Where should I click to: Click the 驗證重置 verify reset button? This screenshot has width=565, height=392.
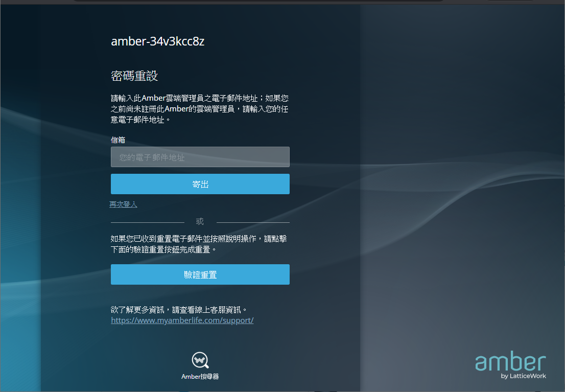pyautogui.click(x=200, y=274)
